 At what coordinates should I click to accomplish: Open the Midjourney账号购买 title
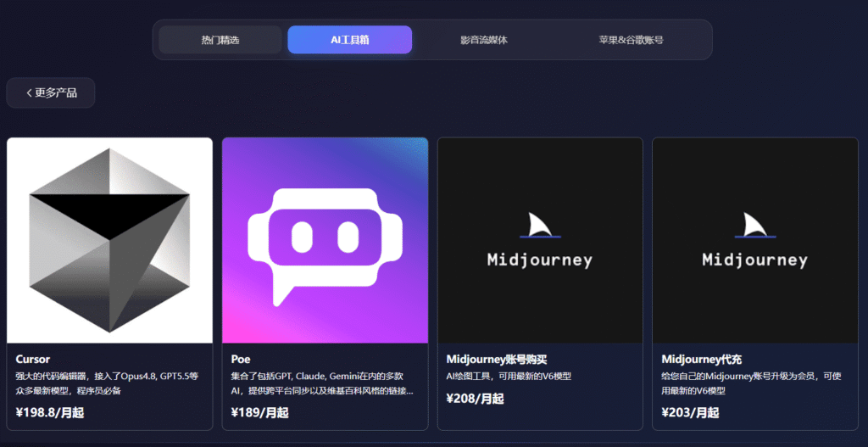point(497,360)
